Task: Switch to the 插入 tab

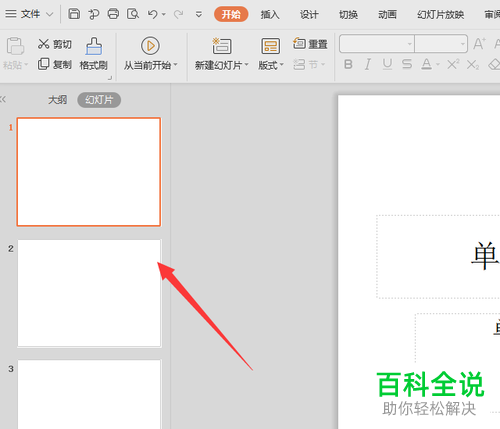Action: point(270,14)
